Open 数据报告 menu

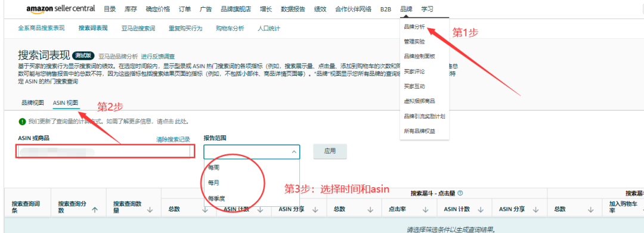[x=293, y=9]
